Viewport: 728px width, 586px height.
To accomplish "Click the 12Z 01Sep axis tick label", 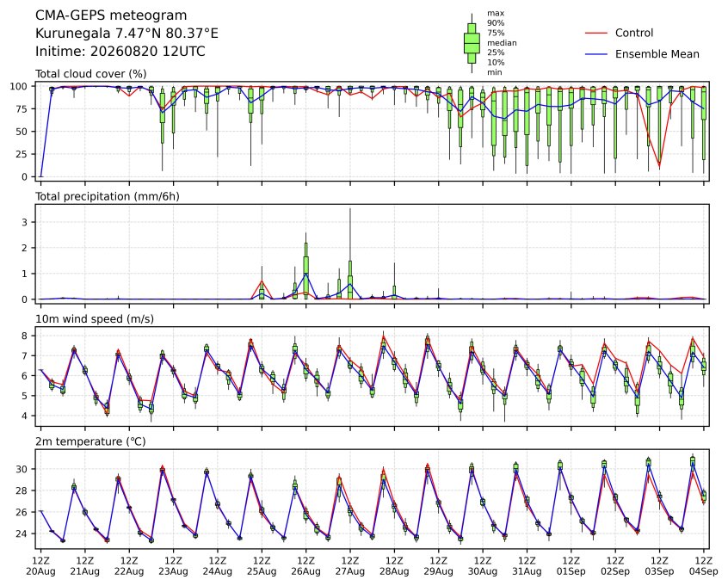I will (x=571, y=566).
